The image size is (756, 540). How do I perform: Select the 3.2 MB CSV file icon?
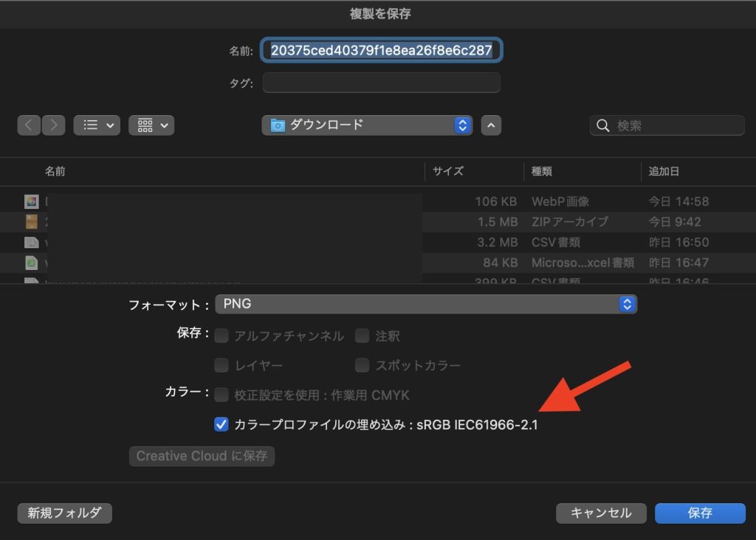tap(31, 242)
